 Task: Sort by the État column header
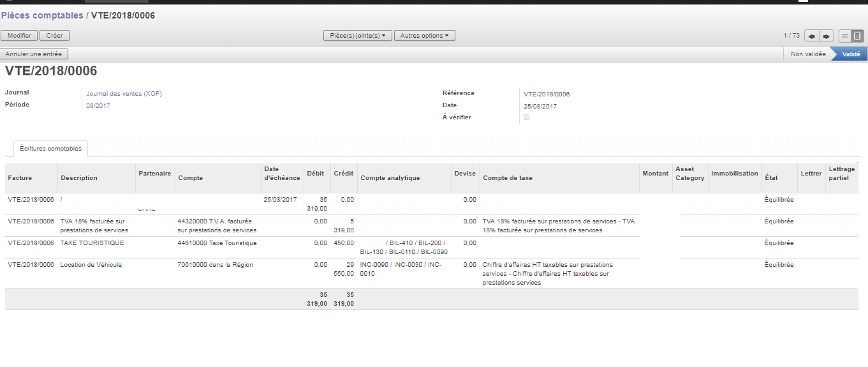(779, 178)
